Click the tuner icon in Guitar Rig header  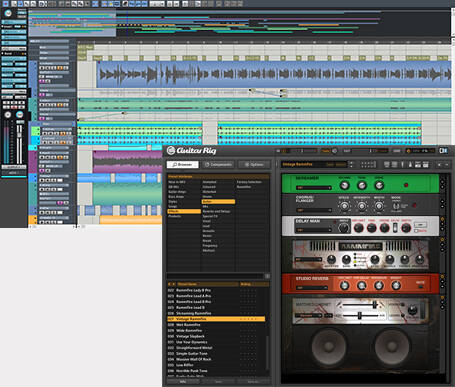(x=334, y=151)
